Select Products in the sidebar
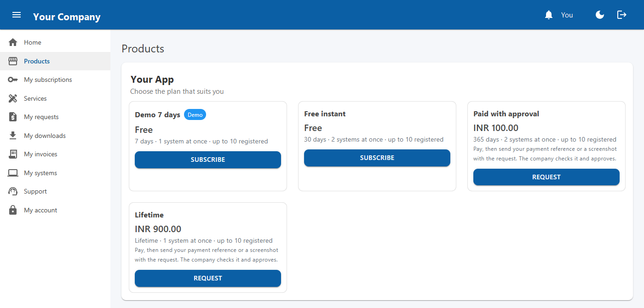This screenshot has height=308, width=644. [x=55, y=61]
